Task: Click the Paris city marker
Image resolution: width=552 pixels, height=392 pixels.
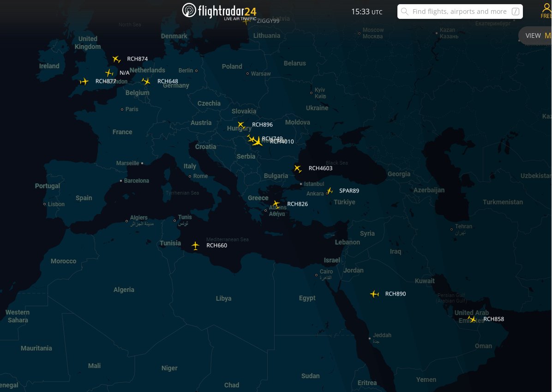Action: [122, 109]
